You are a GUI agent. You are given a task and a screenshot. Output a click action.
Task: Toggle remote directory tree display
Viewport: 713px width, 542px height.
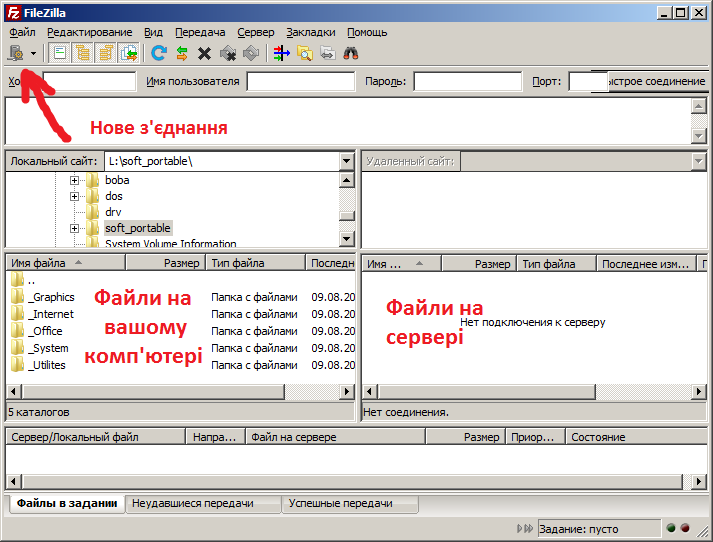pos(105,53)
